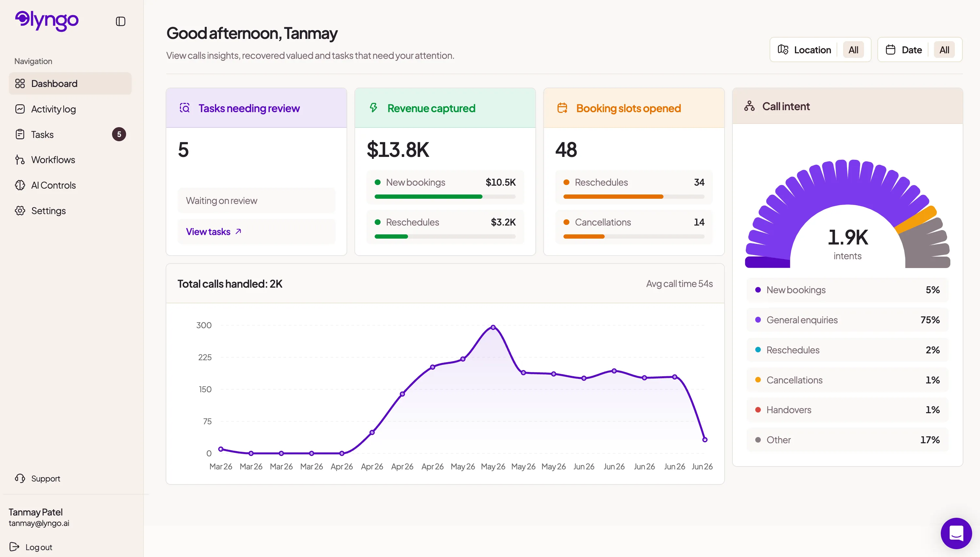This screenshot has height=557, width=980.
Task: Click the Workflows branch icon
Action: click(20, 160)
